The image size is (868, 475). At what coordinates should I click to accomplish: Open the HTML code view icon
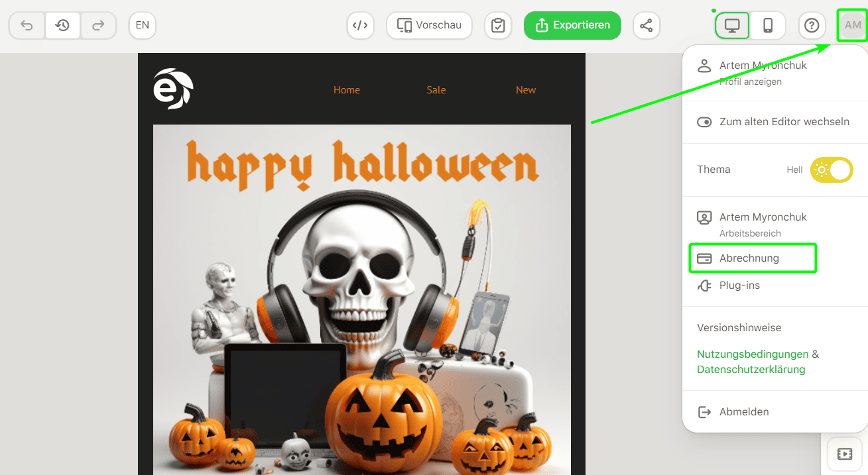[x=360, y=25]
